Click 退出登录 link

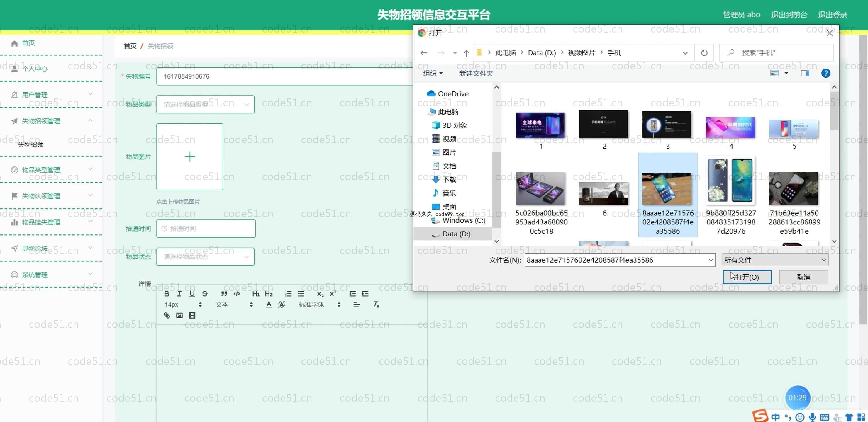tap(832, 14)
